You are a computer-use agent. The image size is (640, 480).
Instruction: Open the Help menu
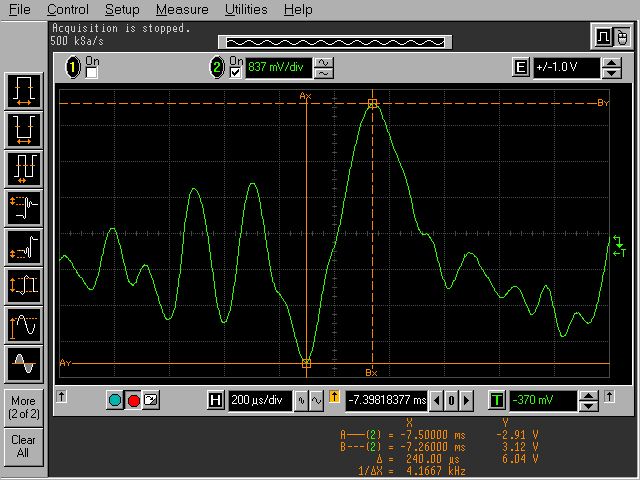click(x=298, y=9)
